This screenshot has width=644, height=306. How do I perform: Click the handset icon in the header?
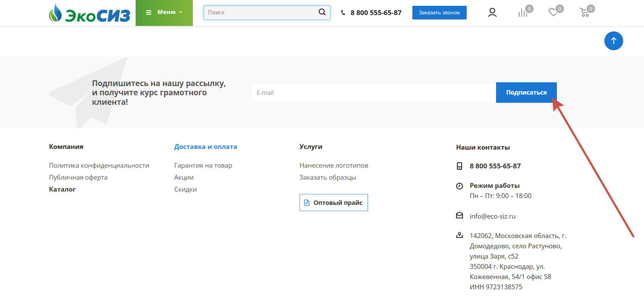pyautogui.click(x=343, y=13)
